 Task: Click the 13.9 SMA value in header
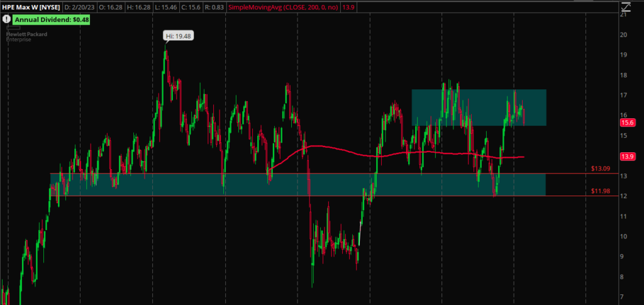click(347, 8)
